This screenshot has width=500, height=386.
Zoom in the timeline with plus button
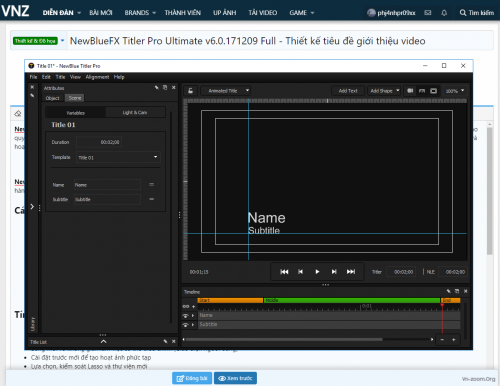pyautogui.click(x=454, y=340)
